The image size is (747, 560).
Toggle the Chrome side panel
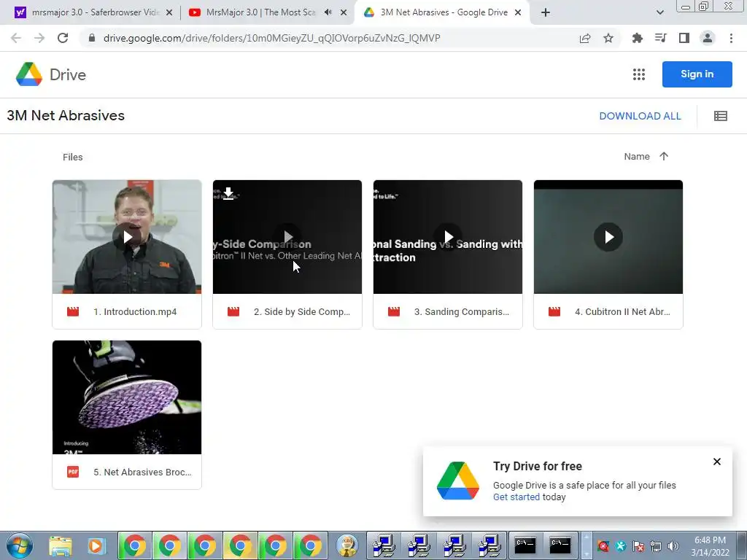point(684,38)
